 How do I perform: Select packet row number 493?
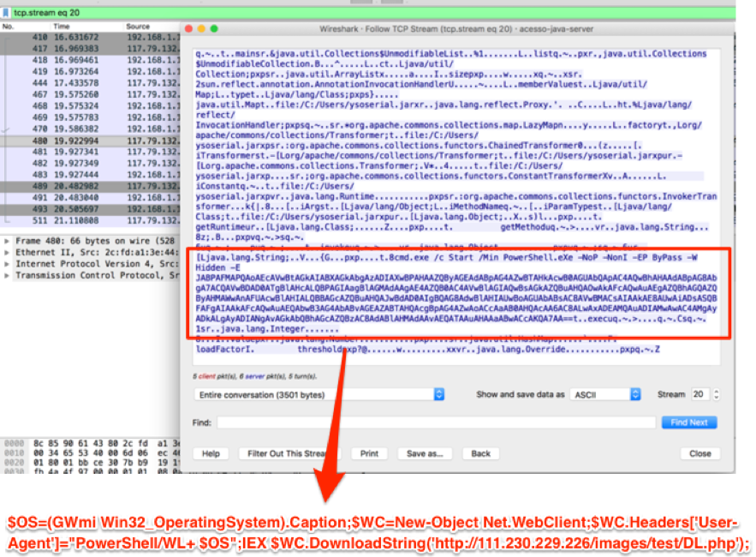[90, 209]
